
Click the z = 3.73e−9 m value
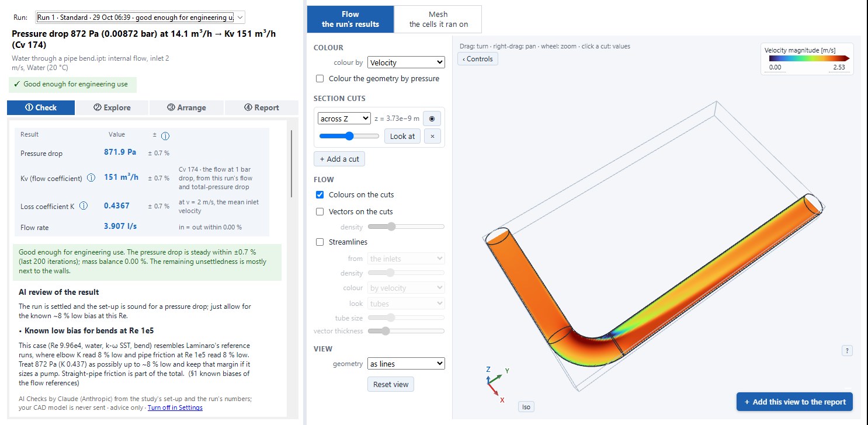[x=397, y=119]
